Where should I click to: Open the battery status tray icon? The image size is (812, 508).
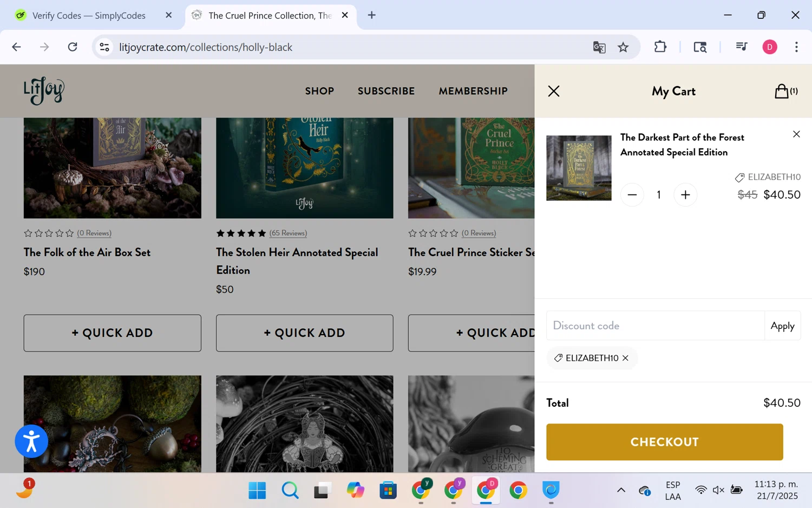pos(737,490)
